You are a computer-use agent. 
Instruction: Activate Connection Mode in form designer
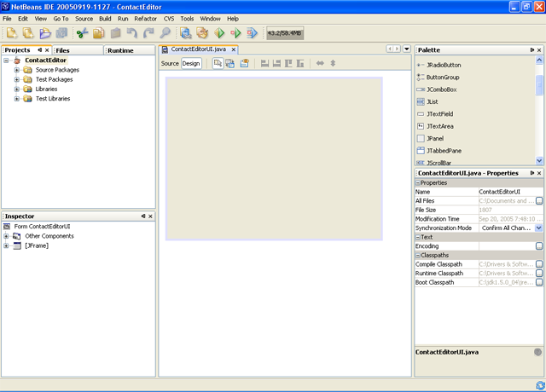pos(230,63)
